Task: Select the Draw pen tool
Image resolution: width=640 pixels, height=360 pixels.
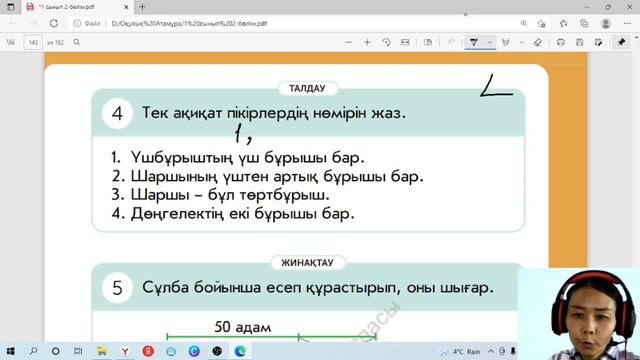Action: click(x=473, y=42)
